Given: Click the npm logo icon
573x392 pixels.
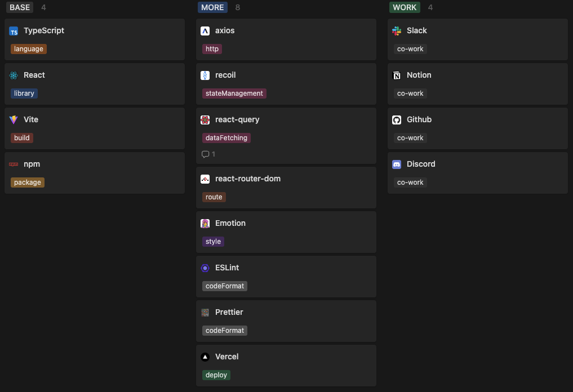Looking at the screenshot, I should (14, 164).
